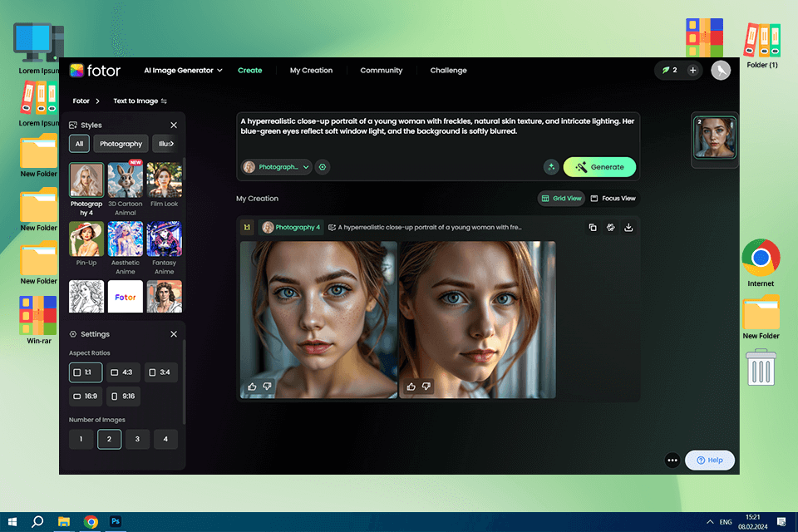Click the Generate button
798x532 pixels.
tap(599, 167)
